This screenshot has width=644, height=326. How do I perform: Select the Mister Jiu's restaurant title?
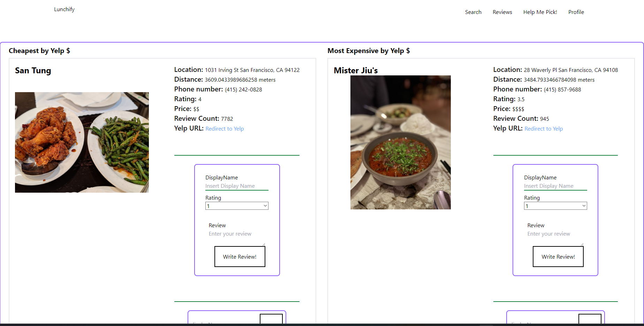[356, 71]
